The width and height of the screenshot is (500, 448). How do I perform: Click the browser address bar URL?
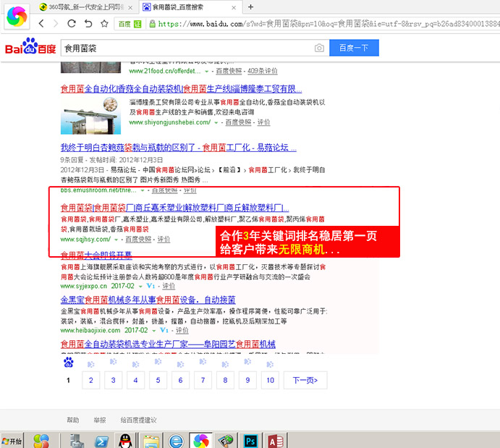pos(329,24)
